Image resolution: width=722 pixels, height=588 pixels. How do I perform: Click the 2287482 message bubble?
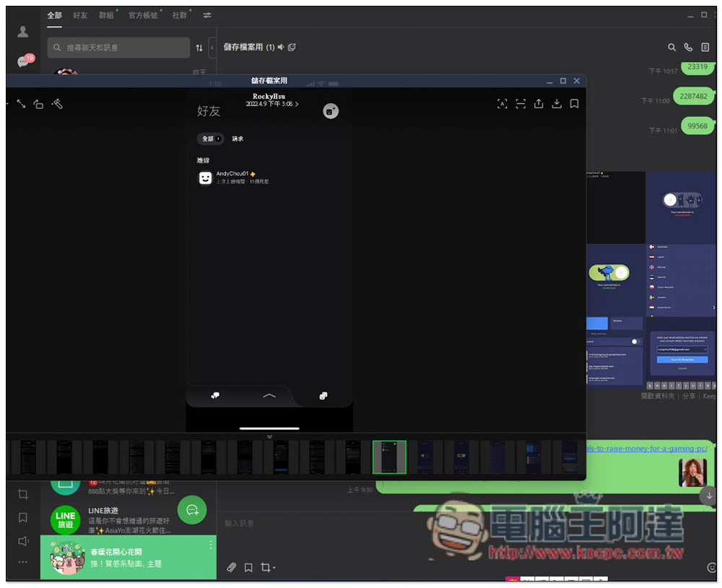[693, 96]
